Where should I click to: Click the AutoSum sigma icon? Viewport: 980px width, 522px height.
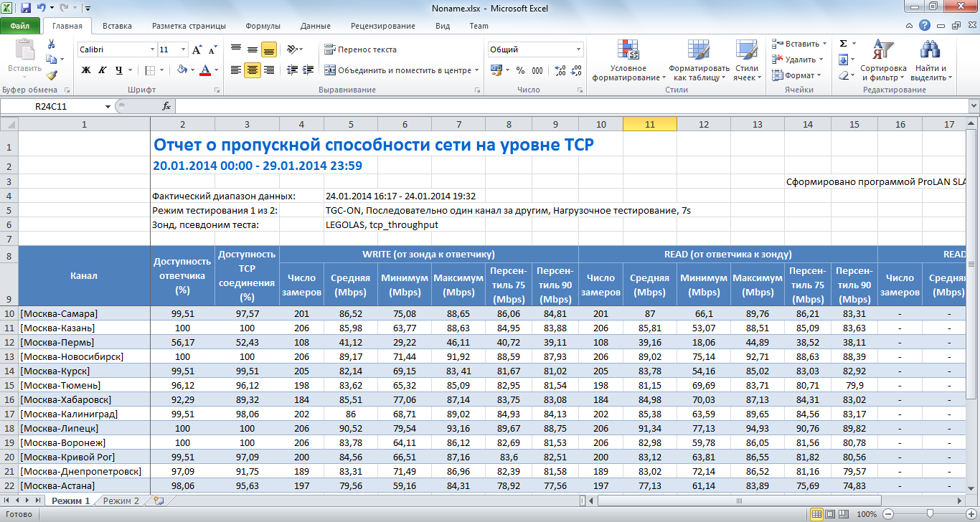pos(844,44)
